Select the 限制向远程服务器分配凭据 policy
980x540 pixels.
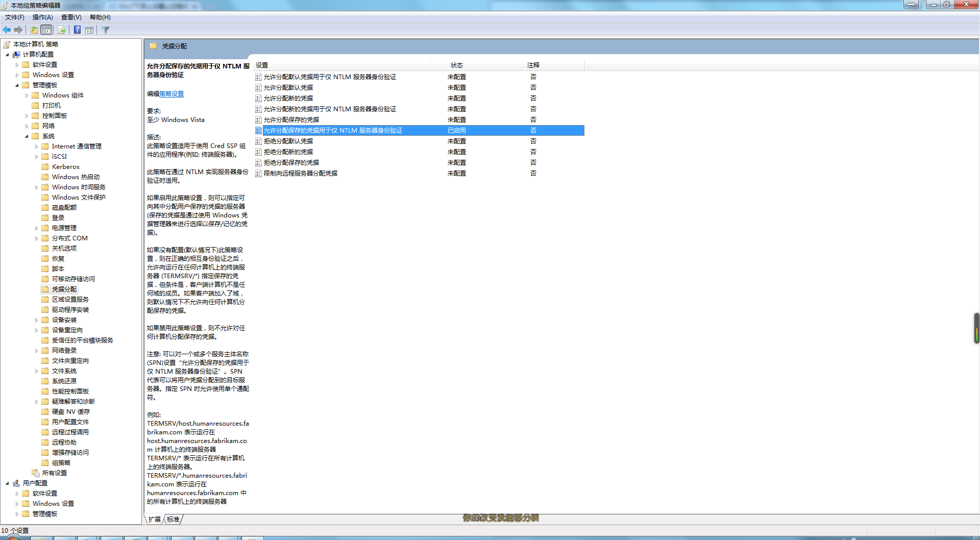pos(300,174)
